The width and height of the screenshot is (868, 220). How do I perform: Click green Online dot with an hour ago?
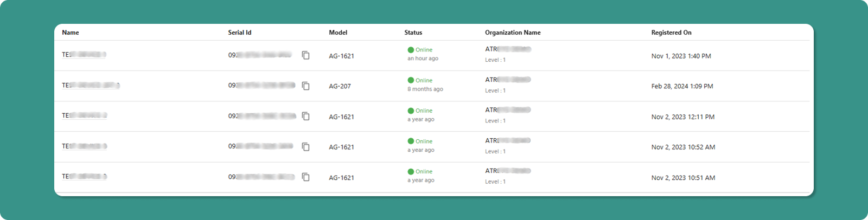click(411, 50)
